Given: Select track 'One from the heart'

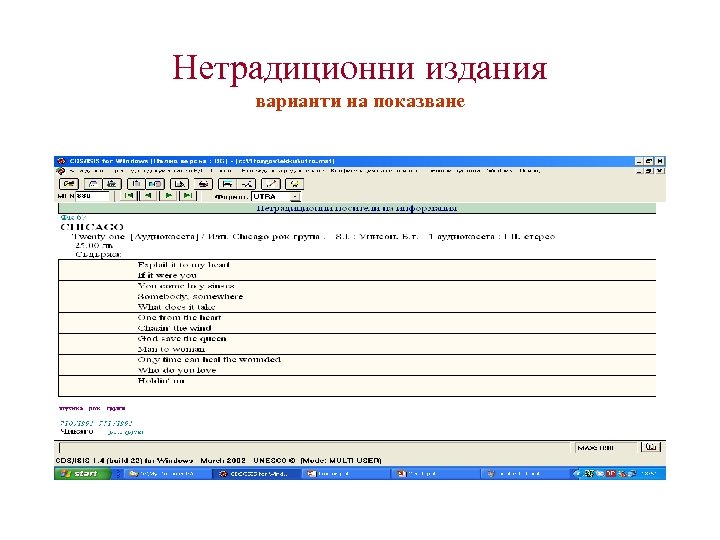Looking at the screenshot, I should 180,317.
